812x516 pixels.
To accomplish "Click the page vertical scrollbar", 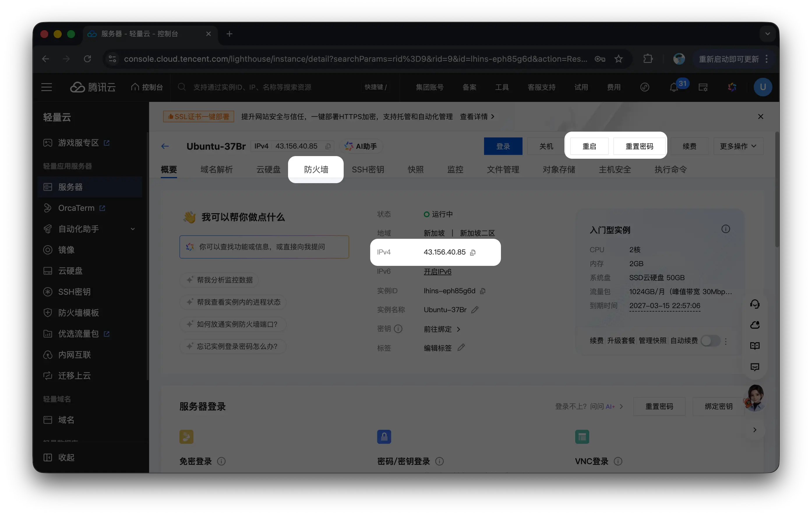I will click(776, 189).
